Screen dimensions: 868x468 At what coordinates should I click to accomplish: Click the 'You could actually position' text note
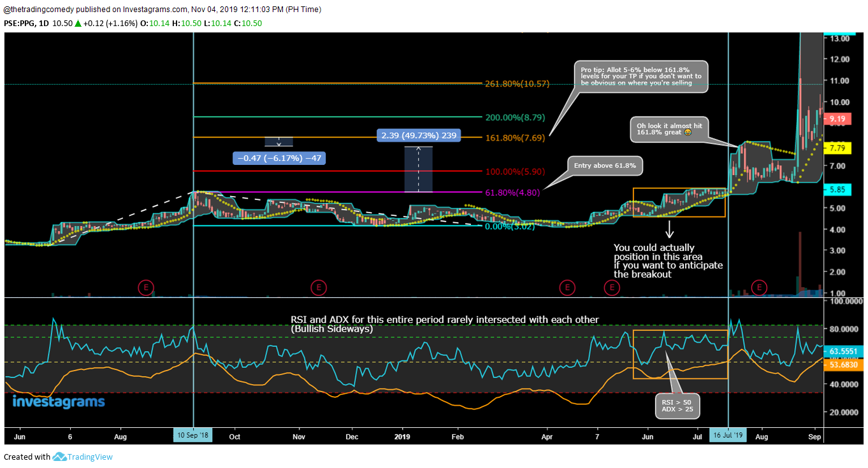[669, 260]
